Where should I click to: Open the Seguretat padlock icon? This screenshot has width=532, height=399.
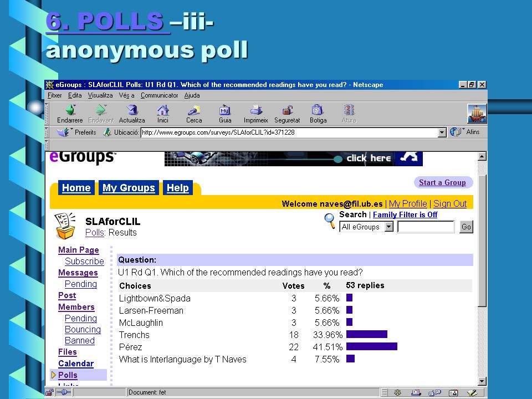pyautogui.click(x=288, y=110)
